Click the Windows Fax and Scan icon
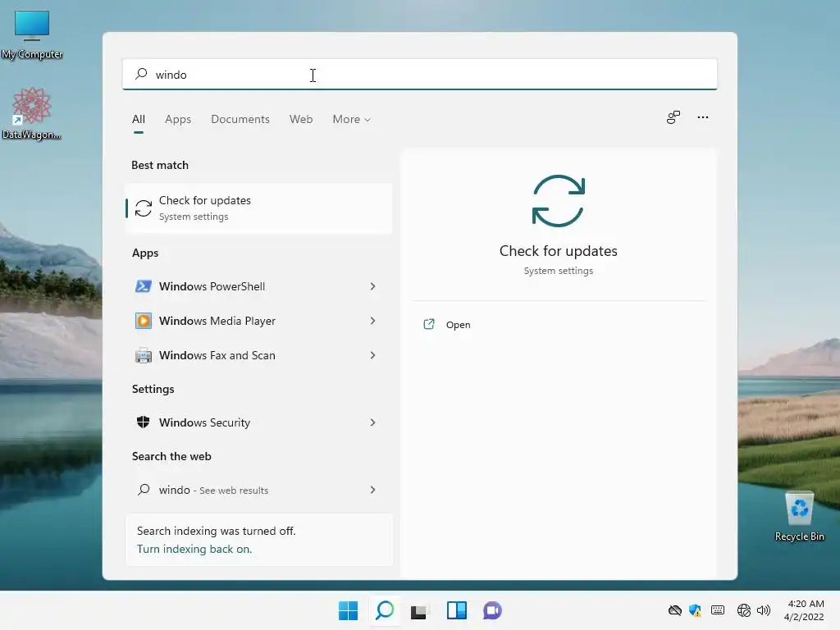Screen dimensions: 840x630 click(x=143, y=355)
